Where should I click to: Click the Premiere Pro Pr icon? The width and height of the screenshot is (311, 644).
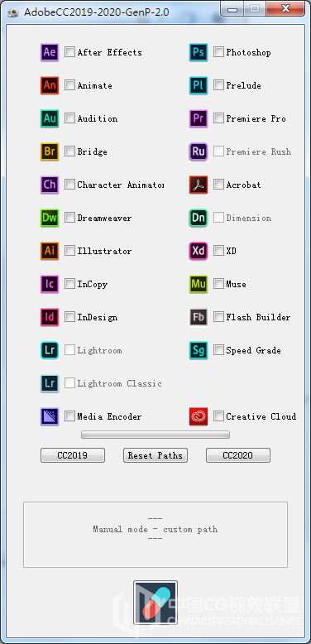(x=199, y=118)
